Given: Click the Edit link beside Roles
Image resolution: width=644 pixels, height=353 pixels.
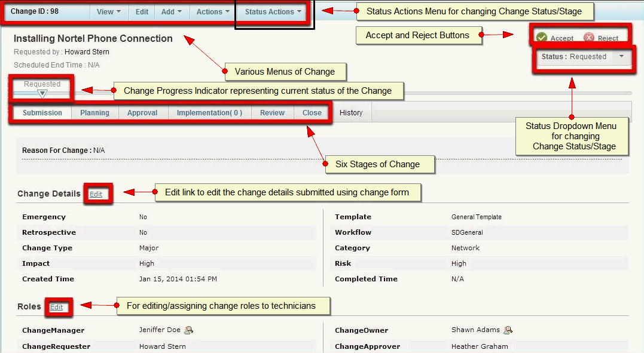Looking at the screenshot, I should point(58,307).
